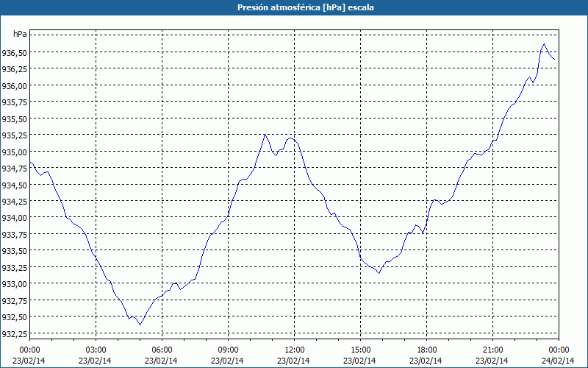Select the 932,25 axis tick label

pyautogui.click(x=14, y=334)
